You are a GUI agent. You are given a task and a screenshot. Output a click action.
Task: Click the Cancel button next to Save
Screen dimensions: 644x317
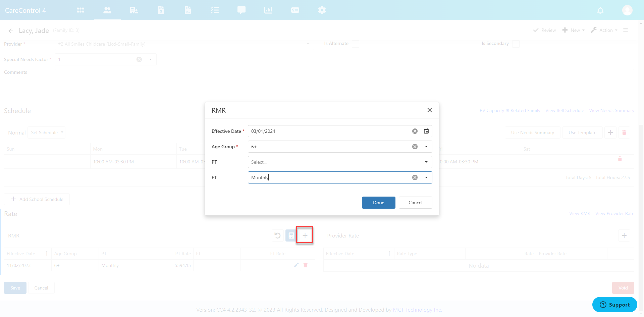click(41, 288)
